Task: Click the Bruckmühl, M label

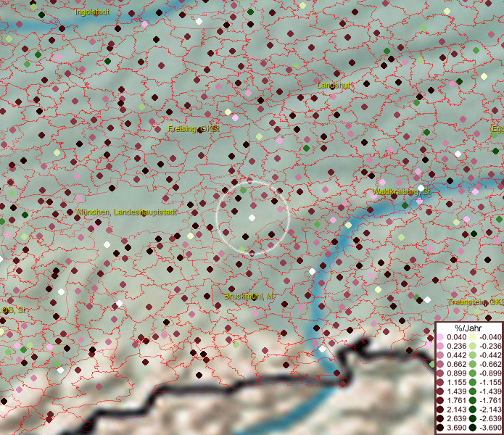Action: click(249, 296)
